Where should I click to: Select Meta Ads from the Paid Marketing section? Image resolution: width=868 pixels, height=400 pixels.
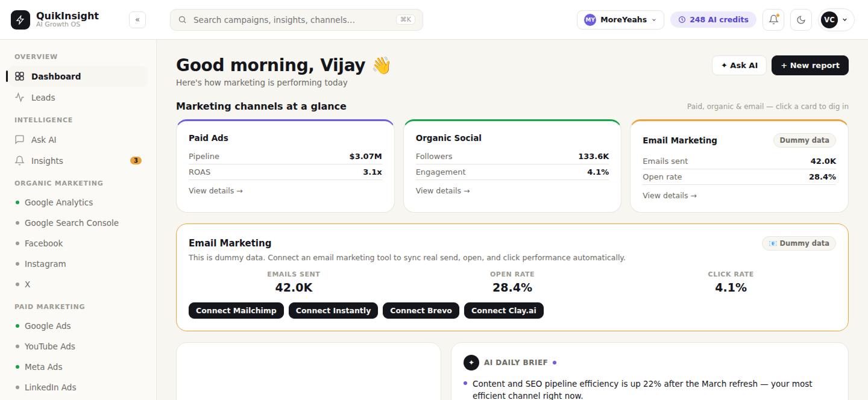click(x=43, y=367)
